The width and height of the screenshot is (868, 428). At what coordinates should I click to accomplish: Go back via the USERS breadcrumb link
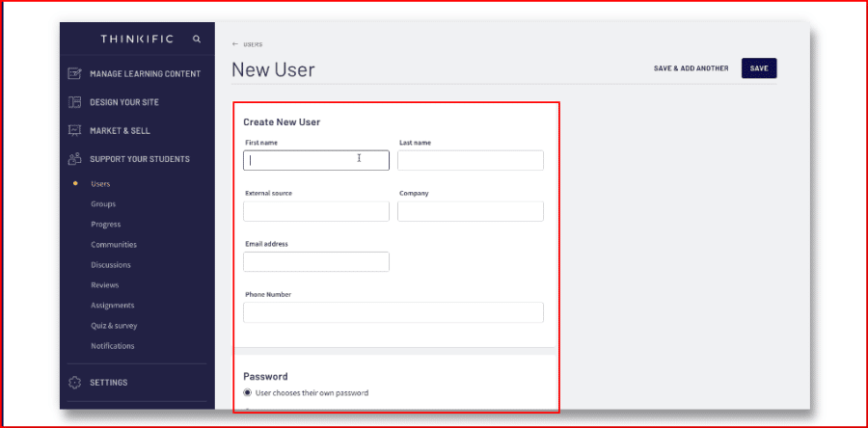253,44
